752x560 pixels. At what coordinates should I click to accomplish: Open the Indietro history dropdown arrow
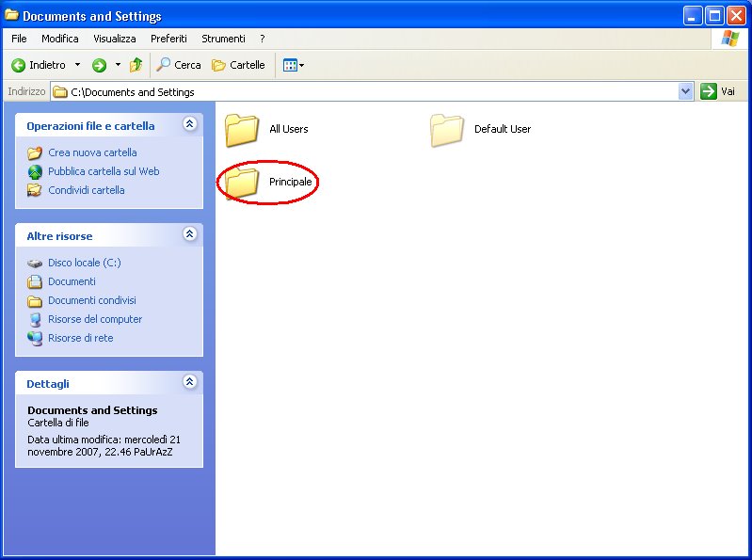(x=77, y=65)
